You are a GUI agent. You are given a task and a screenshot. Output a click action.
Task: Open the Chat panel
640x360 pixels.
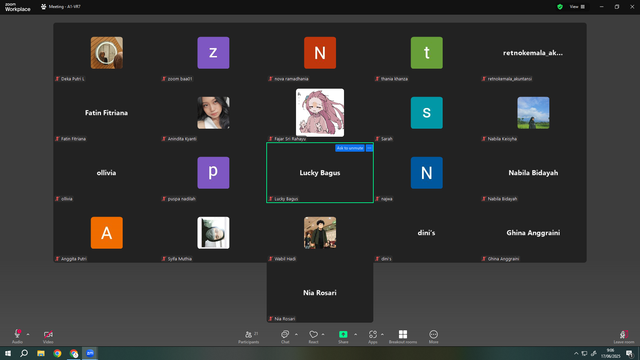click(285, 337)
